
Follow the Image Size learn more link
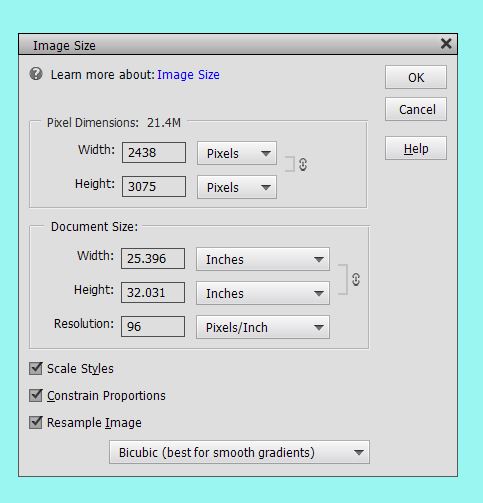pyautogui.click(x=188, y=75)
